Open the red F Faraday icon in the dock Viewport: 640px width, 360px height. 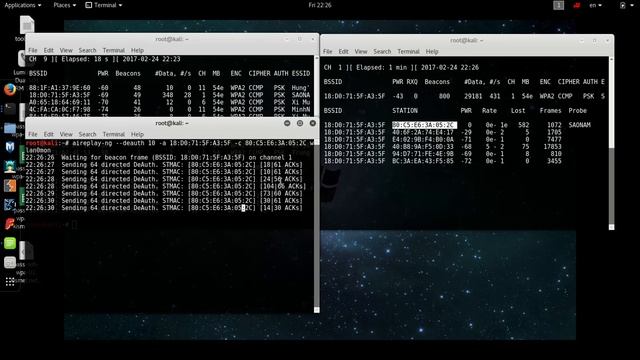point(10,224)
